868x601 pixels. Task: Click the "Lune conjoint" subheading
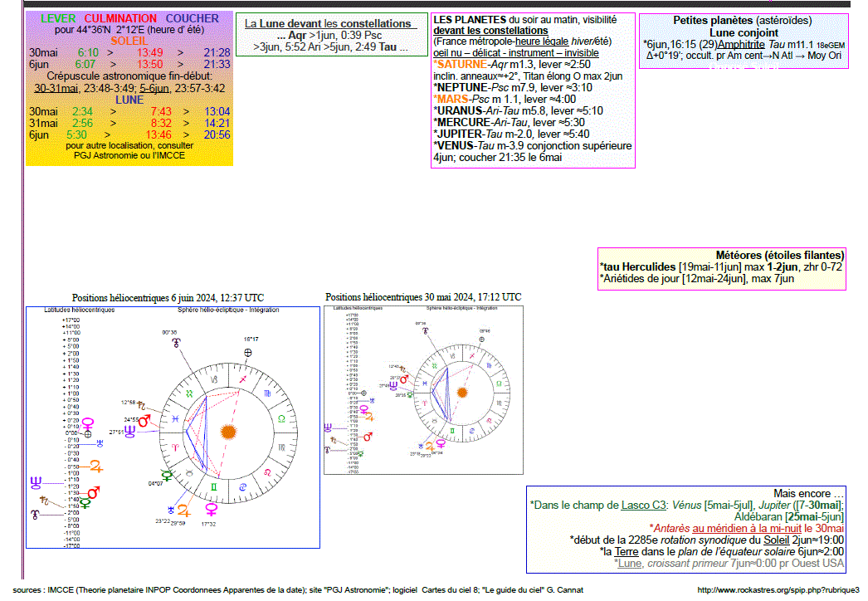coord(744,32)
